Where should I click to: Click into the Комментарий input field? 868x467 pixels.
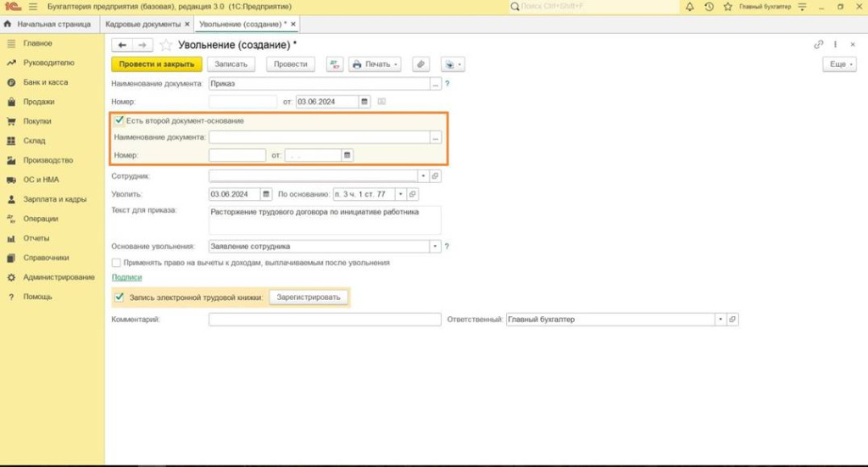pos(325,320)
